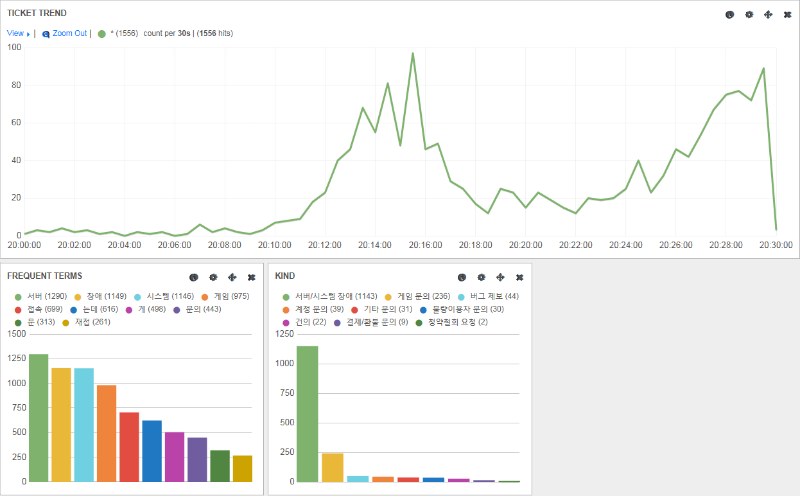Click the move icon on Ticket Trend panel

click(768, 15)
